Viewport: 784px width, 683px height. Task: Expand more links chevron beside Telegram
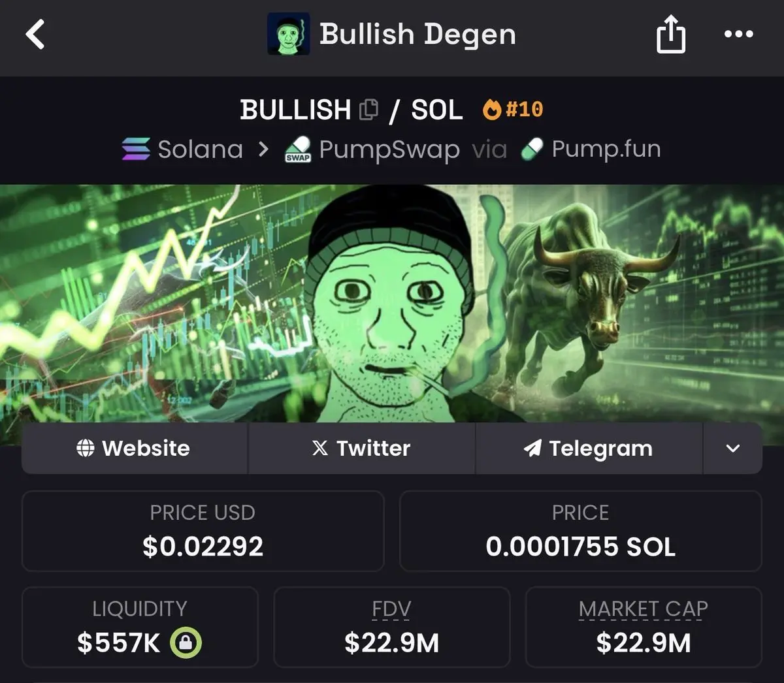(733, 449)
